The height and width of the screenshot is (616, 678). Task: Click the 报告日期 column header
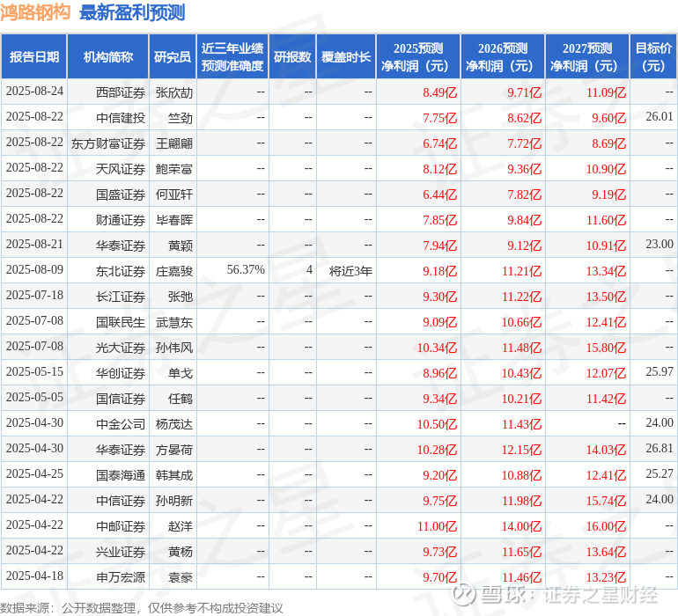[x=34, y=57]
